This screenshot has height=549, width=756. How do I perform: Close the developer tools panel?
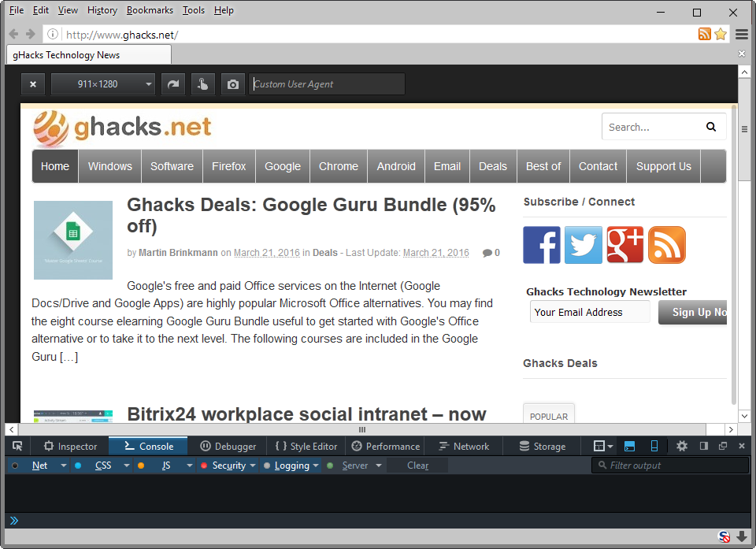point(742,446)
